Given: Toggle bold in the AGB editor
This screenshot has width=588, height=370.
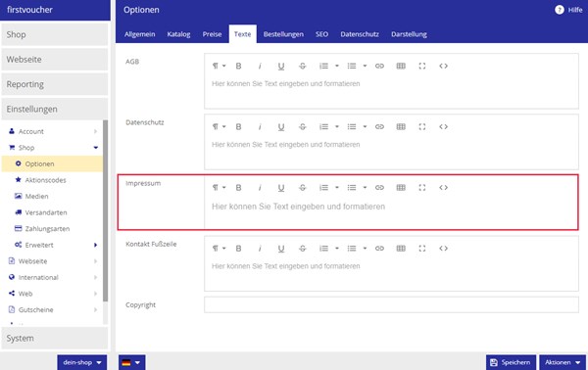Looking at the screenshot, I should pyautogui.click(x=238, y=67).
